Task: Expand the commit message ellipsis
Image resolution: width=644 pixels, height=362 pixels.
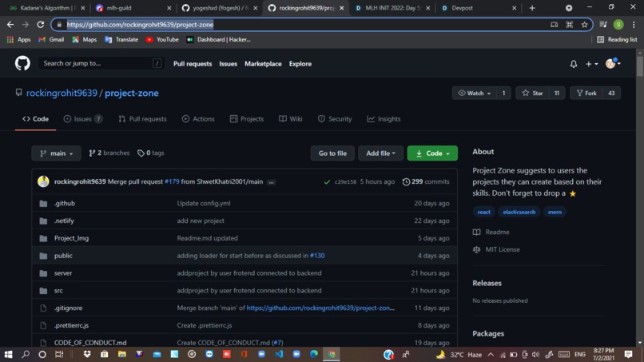Action: [271, 182]
